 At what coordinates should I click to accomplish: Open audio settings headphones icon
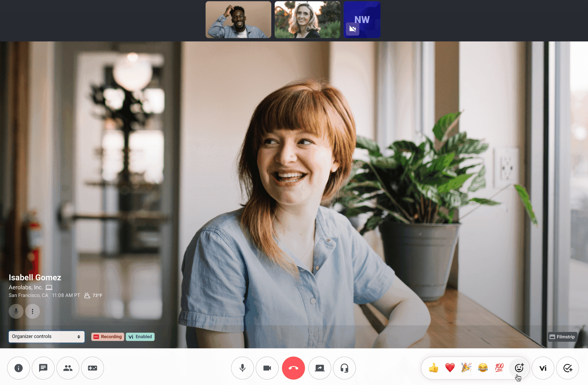[344, 368]
